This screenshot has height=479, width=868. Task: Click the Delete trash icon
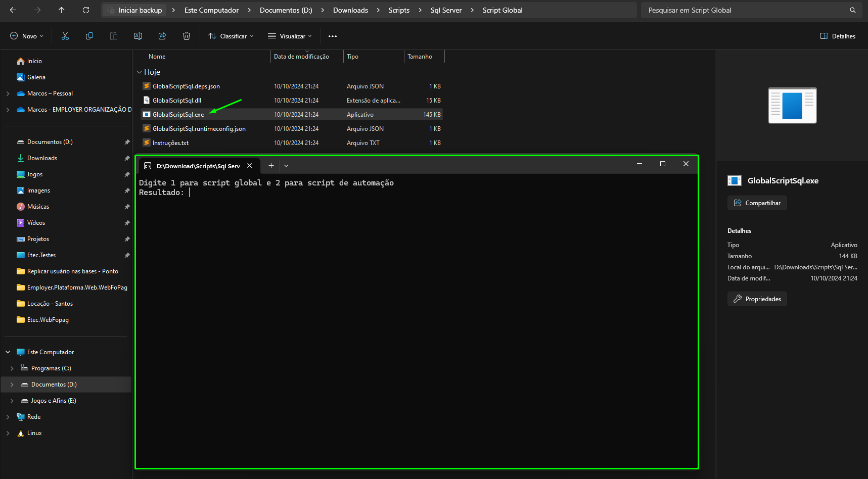point(187,36)
